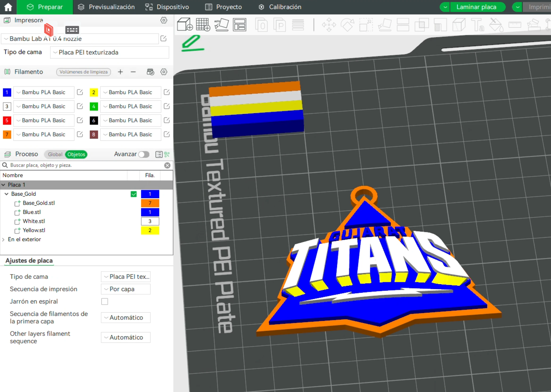
Task: Collapse the Base_Gold object node
Action: [x=7, y=194]
